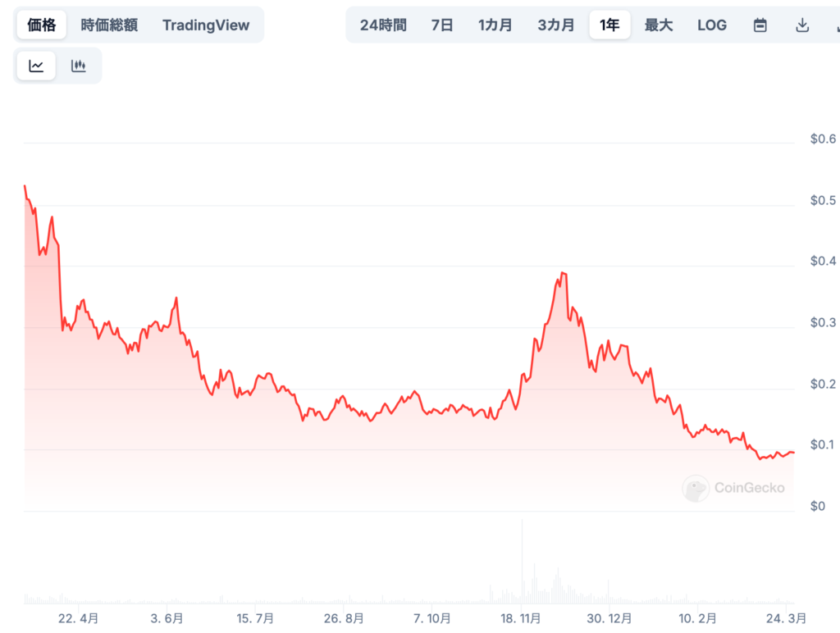Click the tallest volume bar near 18. 11月
Screen dimensions: 840x633
click(522, 561)
